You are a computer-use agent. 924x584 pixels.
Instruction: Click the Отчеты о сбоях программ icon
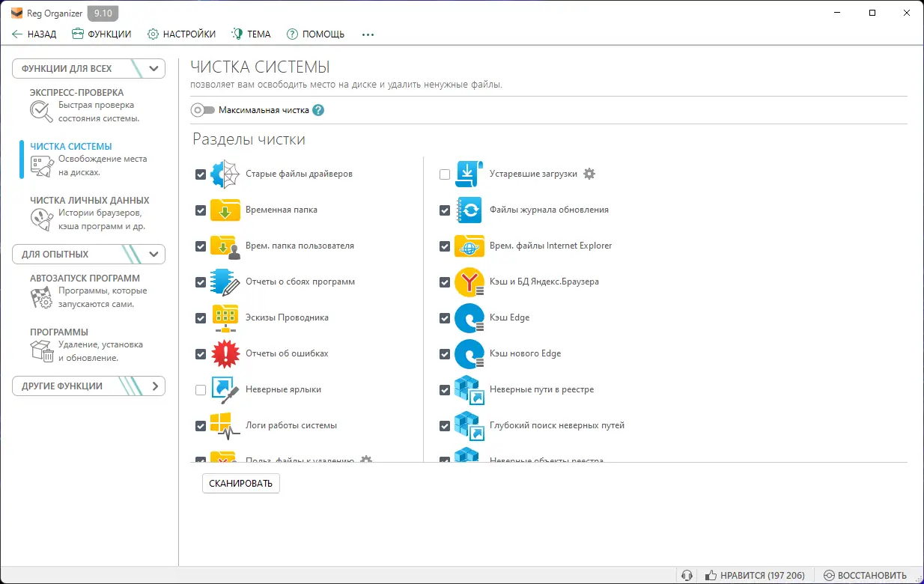pos(225,282)
